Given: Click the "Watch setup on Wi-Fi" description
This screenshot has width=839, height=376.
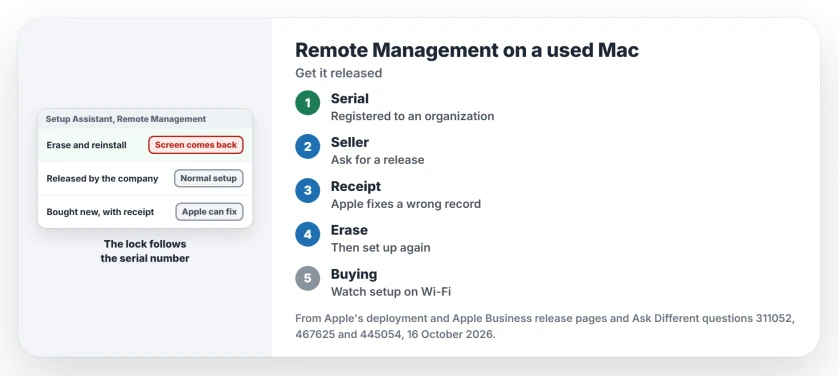Looking at the screenshot, I should point(391,291).
